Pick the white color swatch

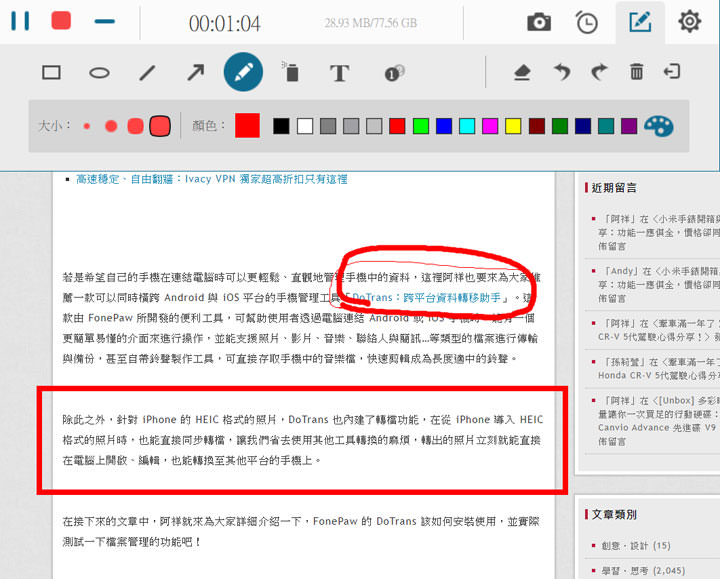305,126
